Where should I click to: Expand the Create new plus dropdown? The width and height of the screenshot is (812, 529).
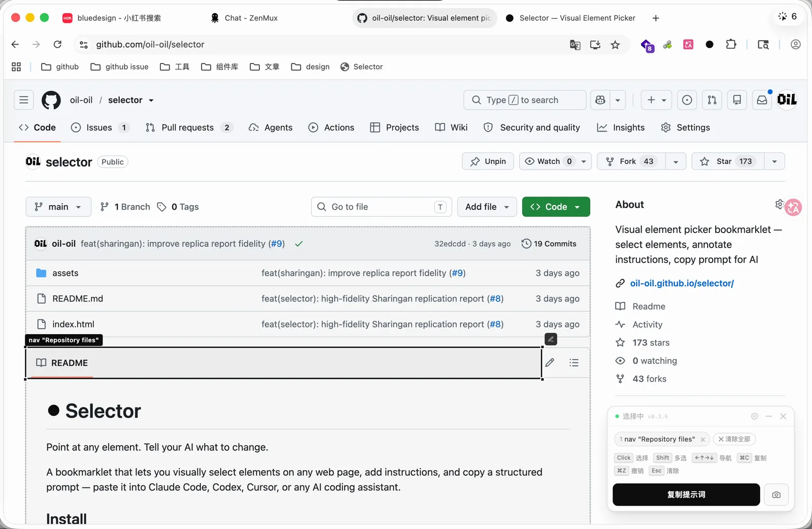tap(657, 100)
